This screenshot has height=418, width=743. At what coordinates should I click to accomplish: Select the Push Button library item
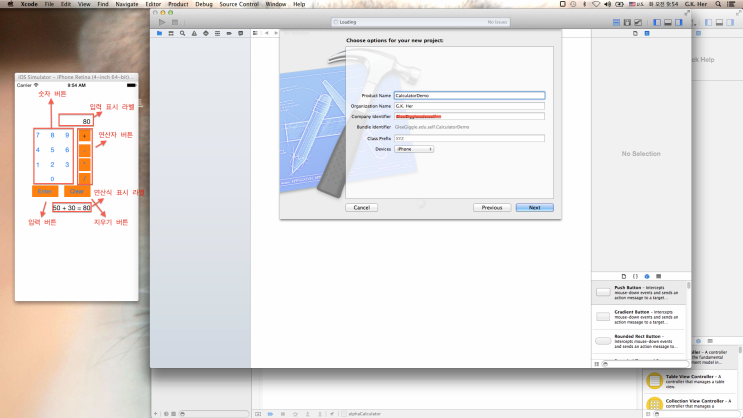pos(639,292)
